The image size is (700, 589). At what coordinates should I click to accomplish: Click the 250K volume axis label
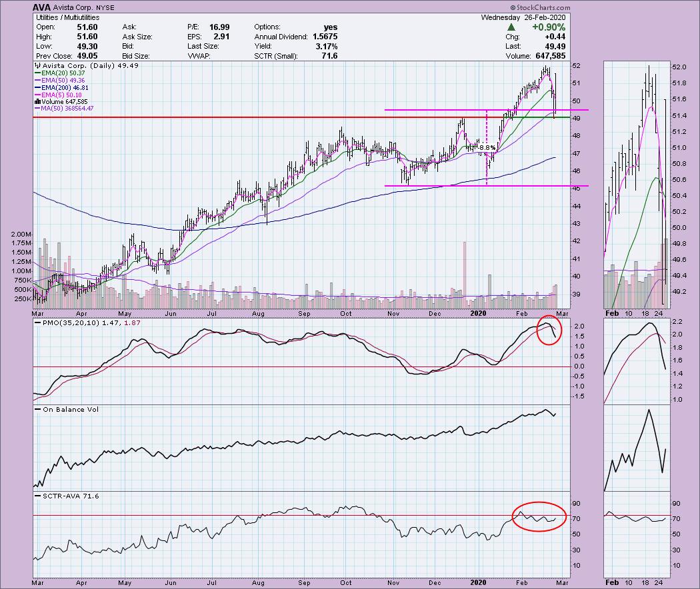[22, 298]
